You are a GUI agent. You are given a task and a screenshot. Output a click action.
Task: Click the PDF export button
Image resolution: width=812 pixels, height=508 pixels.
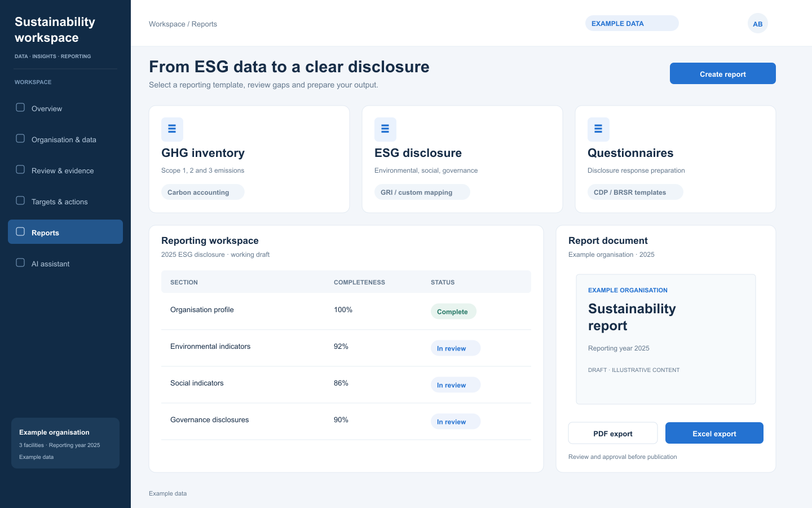pyautogui.click(x=613, y=433)
